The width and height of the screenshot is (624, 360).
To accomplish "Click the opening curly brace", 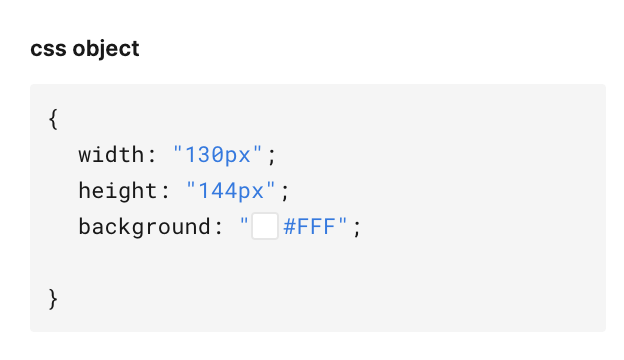I will click(x=53, y=119).
